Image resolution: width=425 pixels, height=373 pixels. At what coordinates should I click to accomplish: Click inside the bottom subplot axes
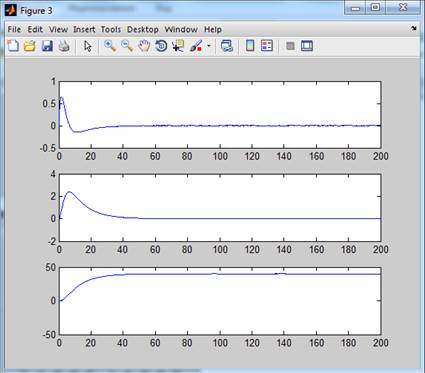220,301
